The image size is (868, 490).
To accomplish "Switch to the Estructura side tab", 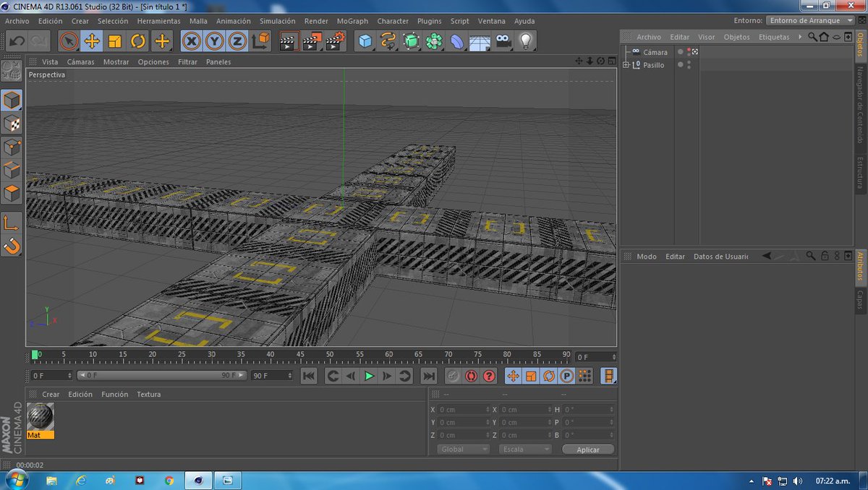I will tap(860, 173).
